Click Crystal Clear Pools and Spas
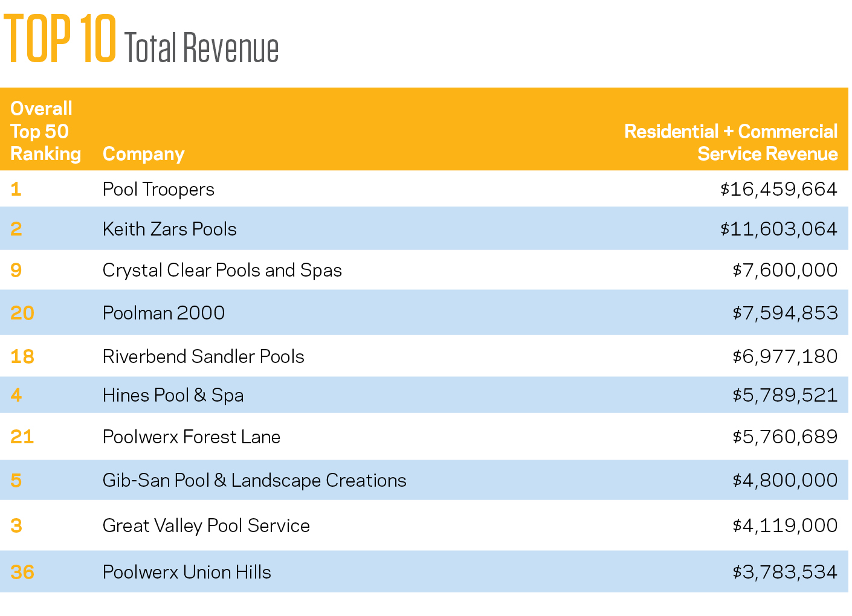Screen dimensions: 852x616 pos(222,271)
